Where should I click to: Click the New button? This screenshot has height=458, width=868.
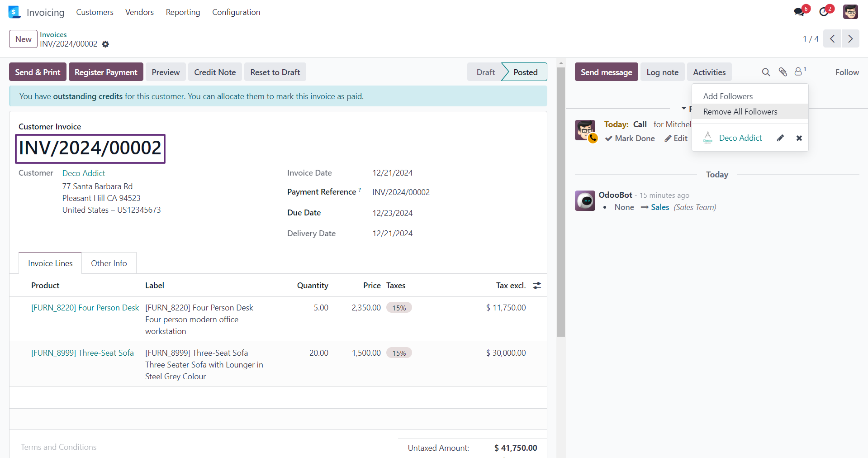(x=23, y=39)
